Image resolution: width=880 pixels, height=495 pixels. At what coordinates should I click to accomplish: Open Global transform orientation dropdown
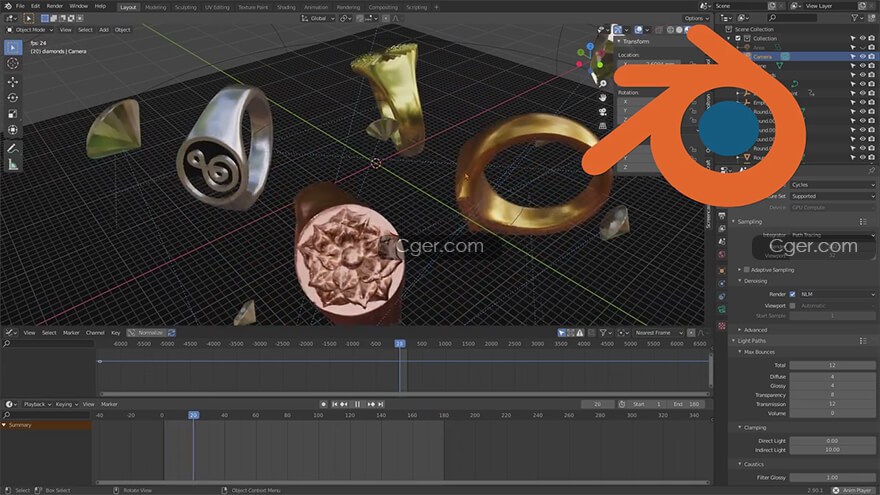[x=318, y=19]
